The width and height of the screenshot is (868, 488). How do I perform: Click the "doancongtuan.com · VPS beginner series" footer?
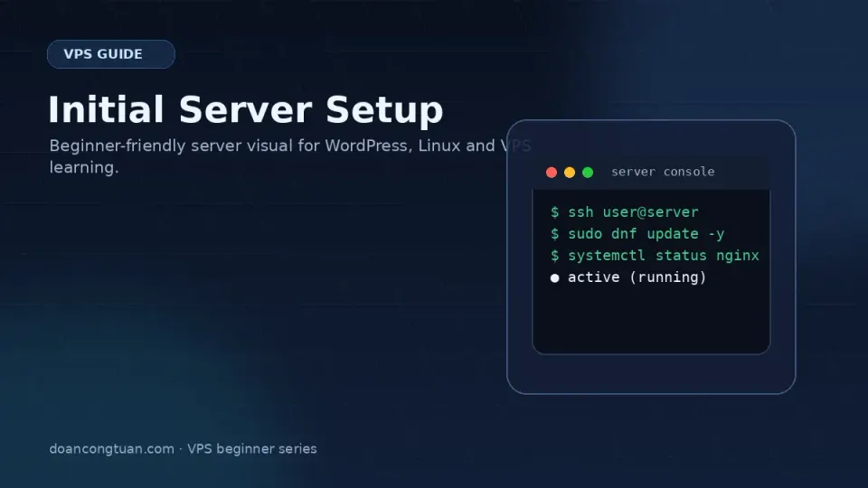(x=183, y=449)
